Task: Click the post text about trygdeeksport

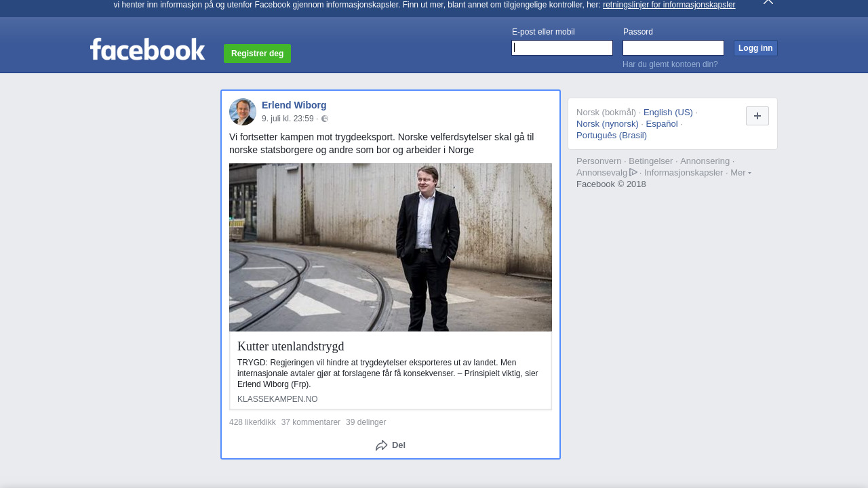Action: tap(382, 144)
